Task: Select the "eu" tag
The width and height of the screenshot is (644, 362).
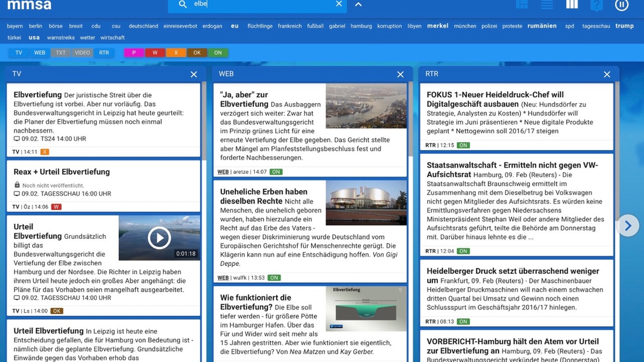Action: [234, 26]
